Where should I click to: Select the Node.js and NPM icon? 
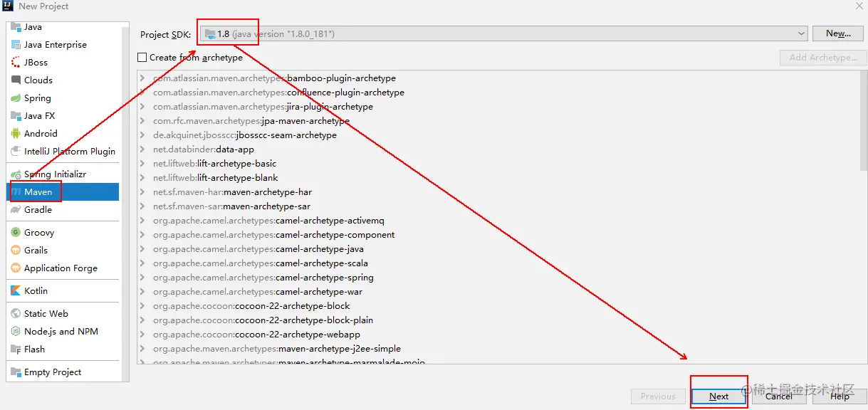coord(16,332)
